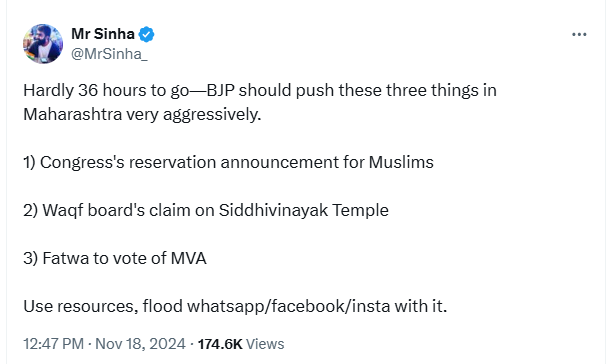The width and height of the screenshot is (609, 364).
Task: Click point 1 about Congress's reservation announcement
Action: [228, 162]
